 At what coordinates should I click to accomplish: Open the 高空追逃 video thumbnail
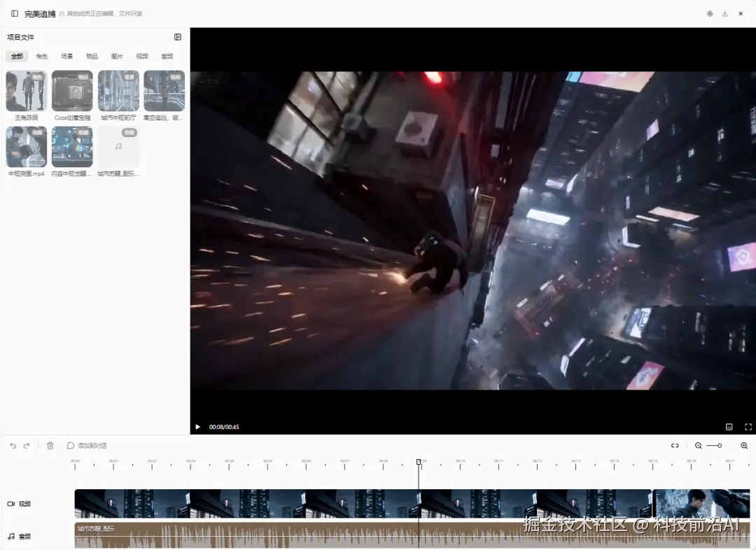tap(164, 91)
